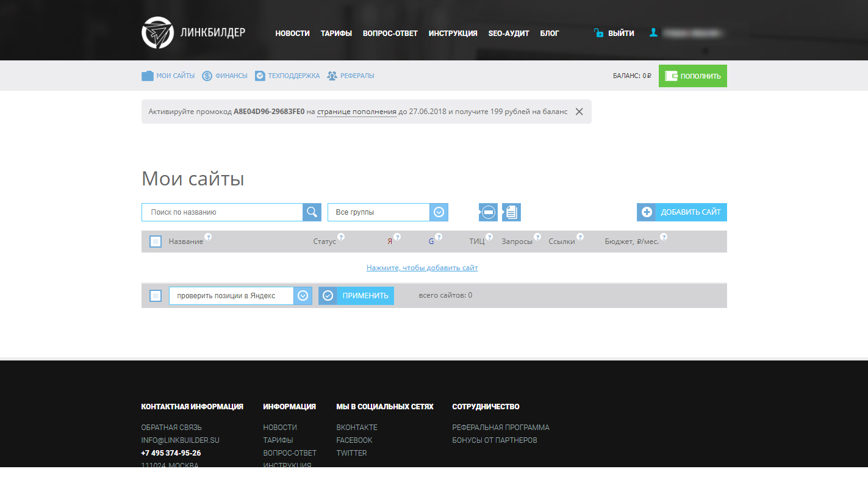Sort by Статус column header

pos(325,242)
